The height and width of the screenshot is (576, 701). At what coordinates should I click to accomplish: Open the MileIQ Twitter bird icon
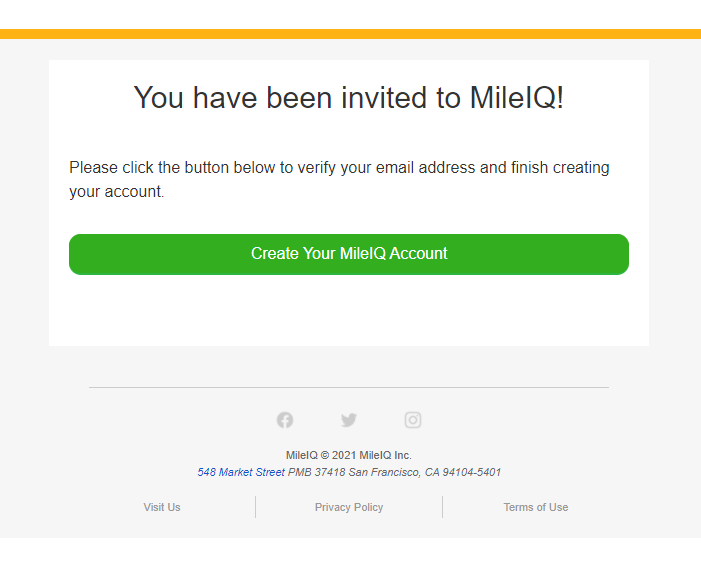349,420
